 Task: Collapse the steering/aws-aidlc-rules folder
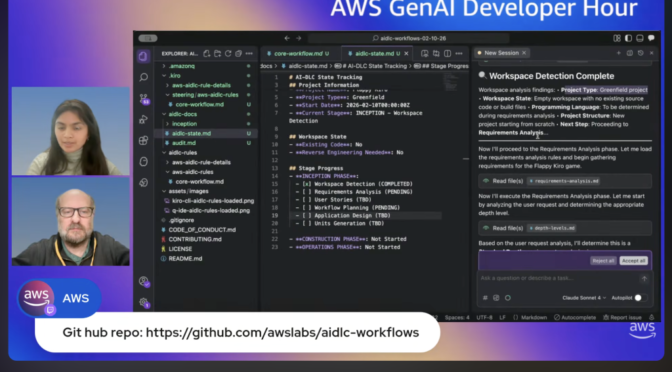pos(205,95)
